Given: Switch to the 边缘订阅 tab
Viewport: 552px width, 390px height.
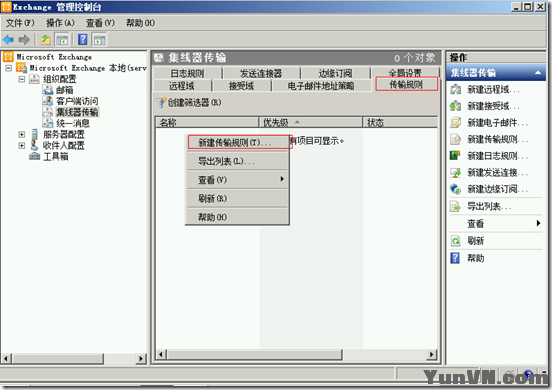Looking at the screenshot, I should point(335,73).
